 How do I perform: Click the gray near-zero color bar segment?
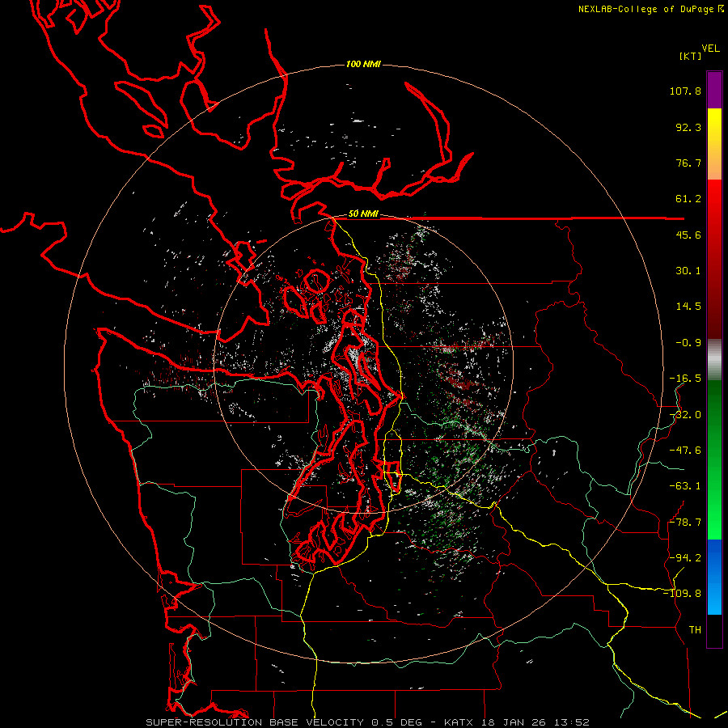pos(714,360)
